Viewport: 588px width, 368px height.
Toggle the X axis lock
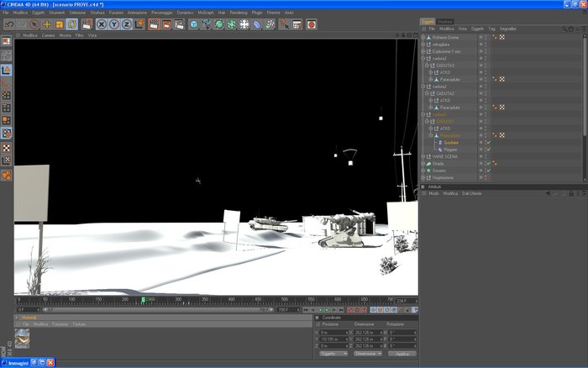pos(102,24)
